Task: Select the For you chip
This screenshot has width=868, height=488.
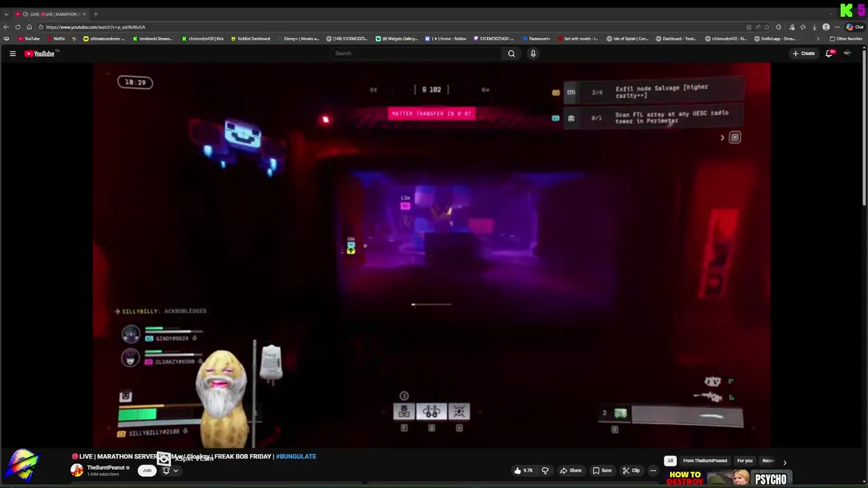Action: pos(745,461)
